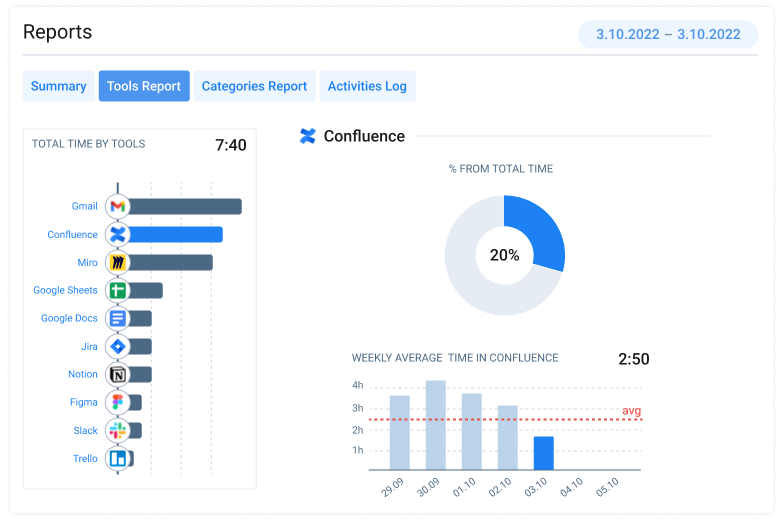The image size is (784, 524).
Task: Switch to Categories Report tab
Action: [x=254, y=86]
